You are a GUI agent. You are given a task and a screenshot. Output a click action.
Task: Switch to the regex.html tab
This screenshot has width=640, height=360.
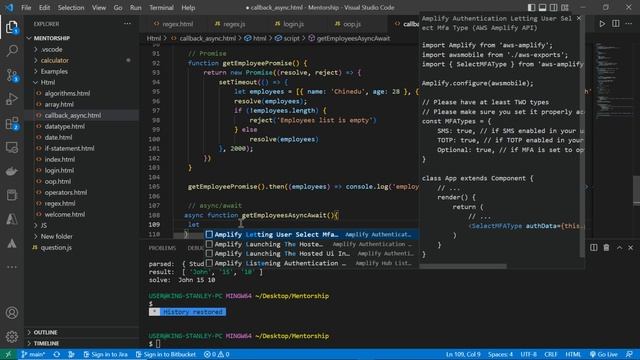coord(174,24)
